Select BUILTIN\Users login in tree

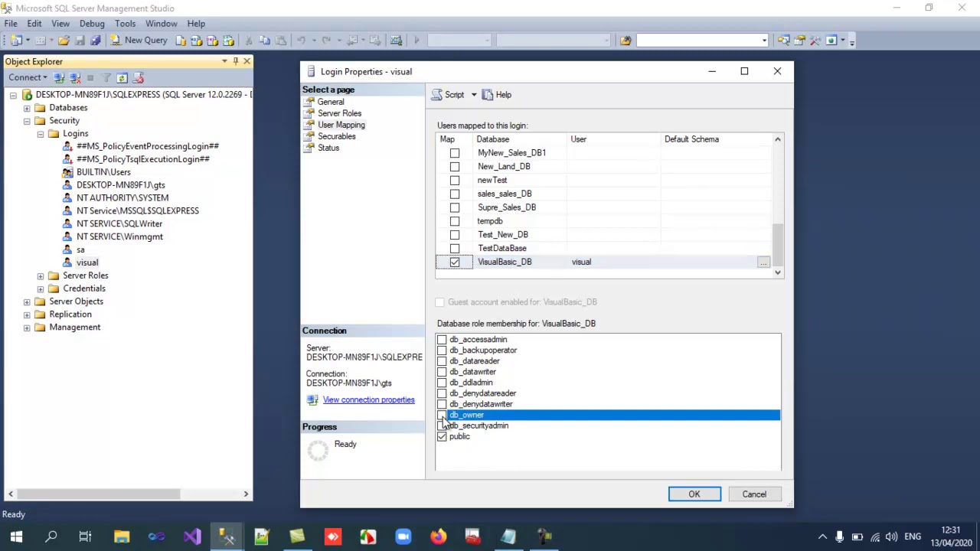pyautogui.click(x=103, y=172)
